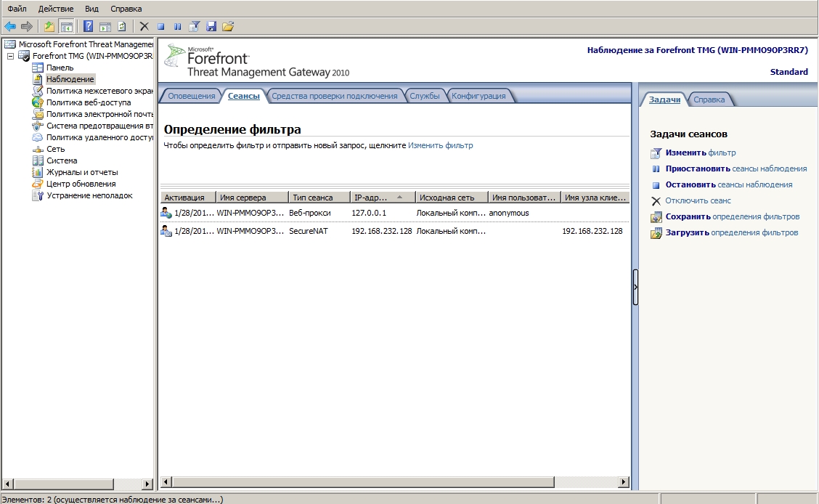The height and width of the screenshot is (504, 819).
Task: Switch to the Сеансы tab
Action: coord(243,96)
